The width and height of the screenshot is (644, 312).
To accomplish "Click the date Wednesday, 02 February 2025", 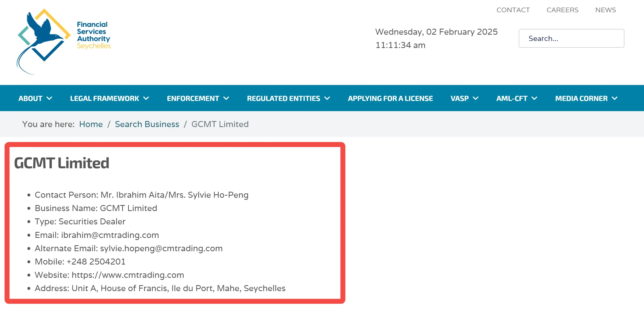I will 436,32.
